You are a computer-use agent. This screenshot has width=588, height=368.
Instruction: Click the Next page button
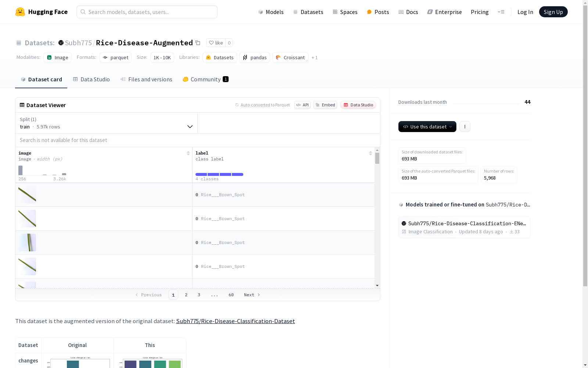pyautogui.click(x=252, y=295)
